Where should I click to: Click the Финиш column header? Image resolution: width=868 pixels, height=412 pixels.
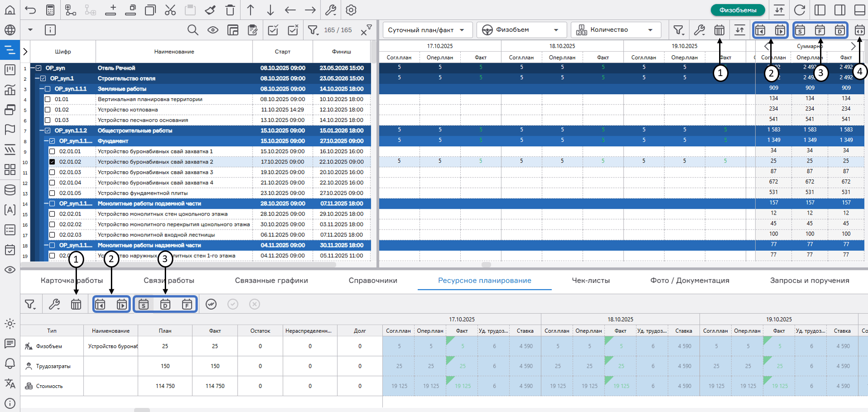(341, 52)
